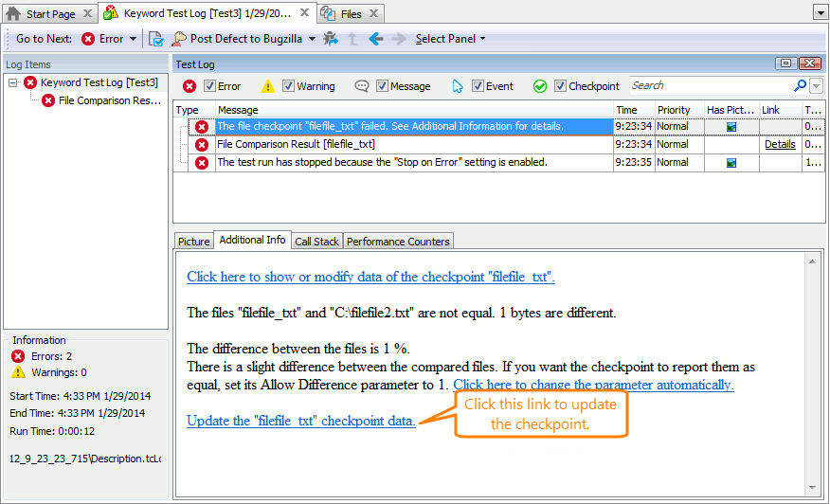Screen dimensions: 830x504
Task: Click error icon of File Comparison Result row
Action: click(202, 145)
